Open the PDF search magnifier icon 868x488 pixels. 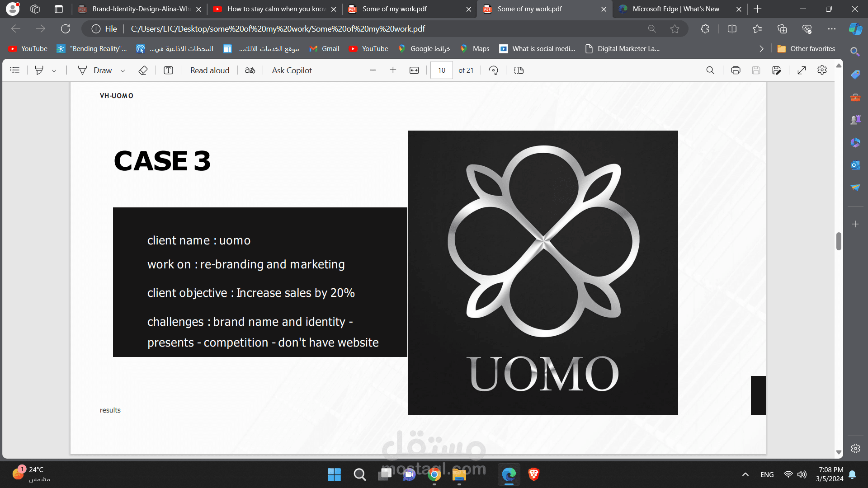pos(710,70)
